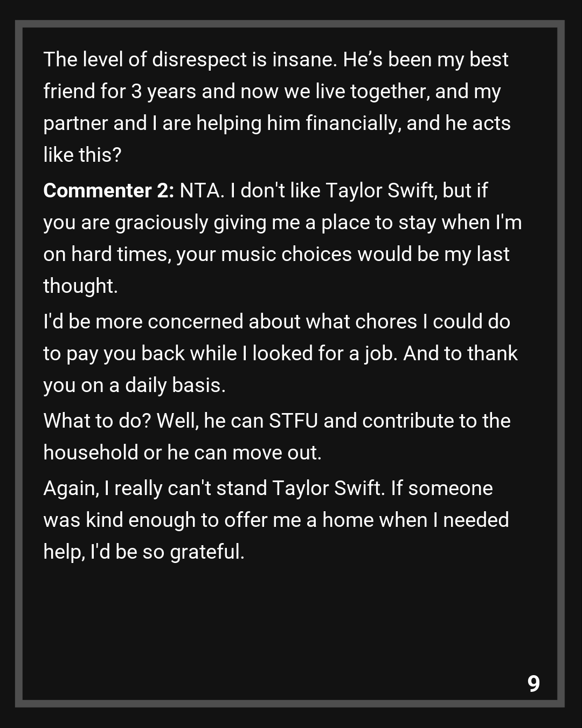Viewport: 582px width, 728px height.
Task: Click the word "STFU" in the text
Action: (x=293, y=421)
